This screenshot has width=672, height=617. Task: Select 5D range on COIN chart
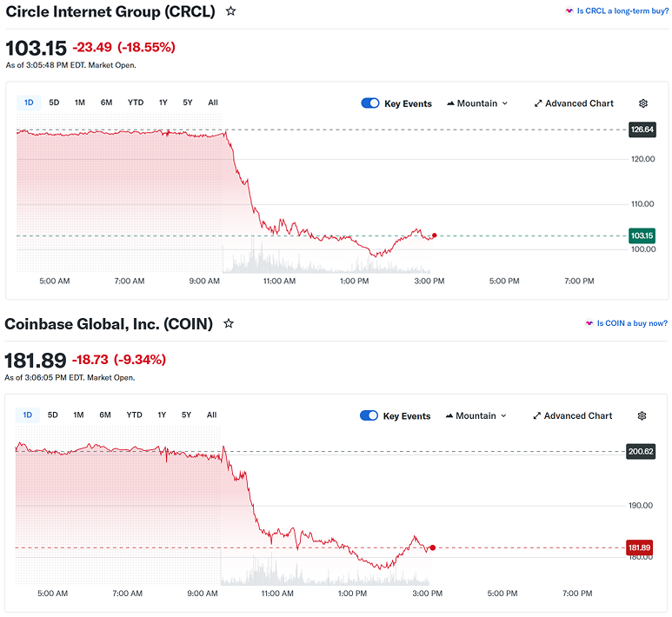click(53, 415)
